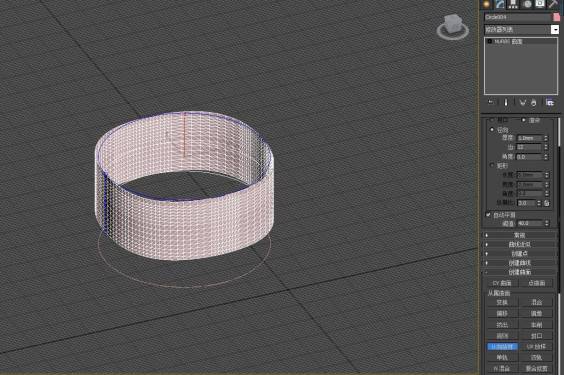Switch to the Modify panel tab
Viewport: 564px width, 375px height.
500,4
